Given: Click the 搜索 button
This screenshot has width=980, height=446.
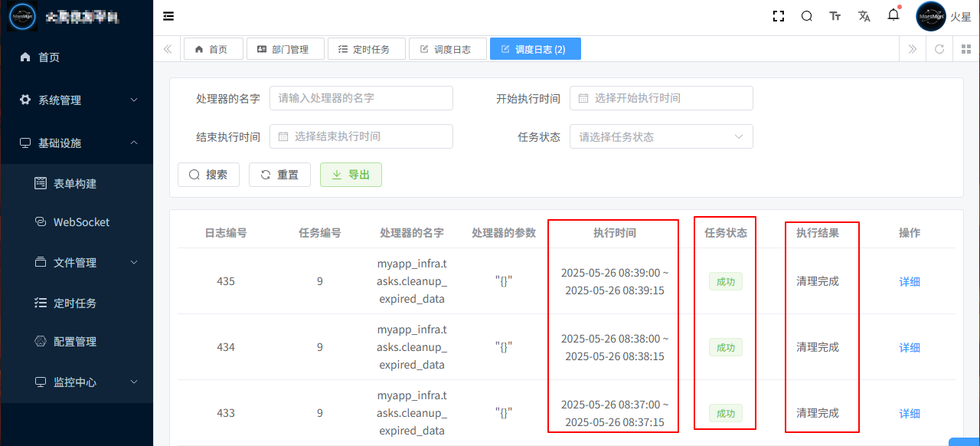Looking at the screenshot, I should tap(208, 175).
